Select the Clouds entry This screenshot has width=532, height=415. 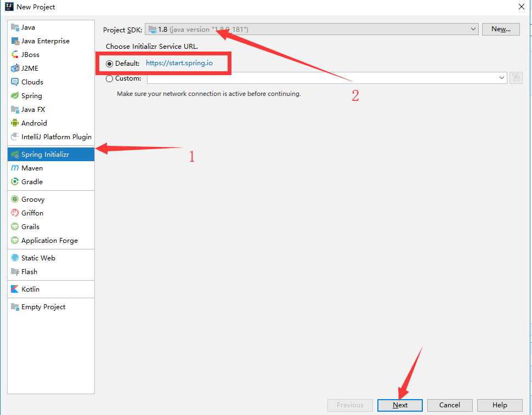point(51,82)
